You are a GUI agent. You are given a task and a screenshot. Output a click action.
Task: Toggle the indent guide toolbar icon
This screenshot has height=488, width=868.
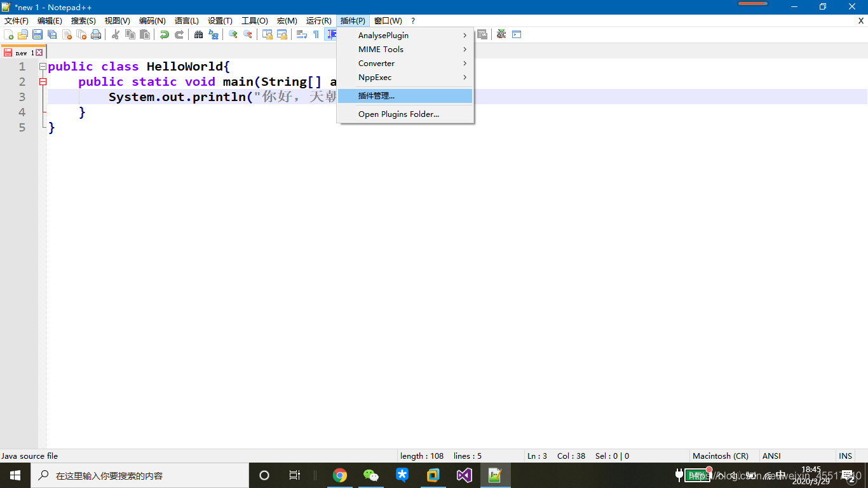(331, 34)
